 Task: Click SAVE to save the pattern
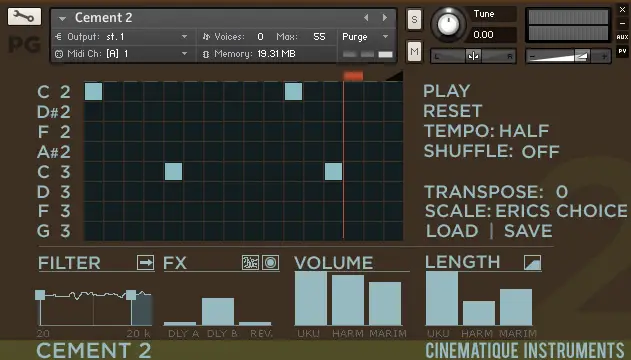pyautogui.click(x=528, y=231)
